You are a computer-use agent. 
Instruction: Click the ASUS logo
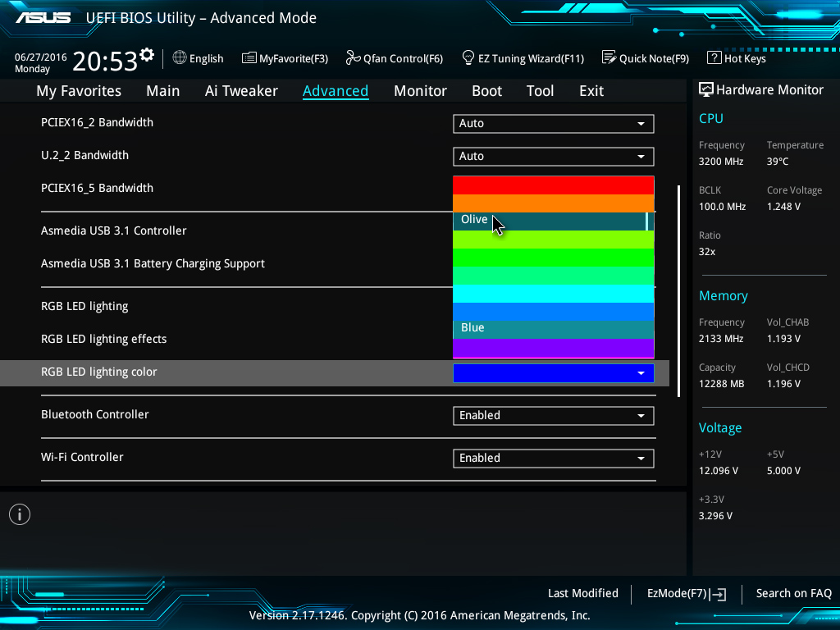click(43, 18)
